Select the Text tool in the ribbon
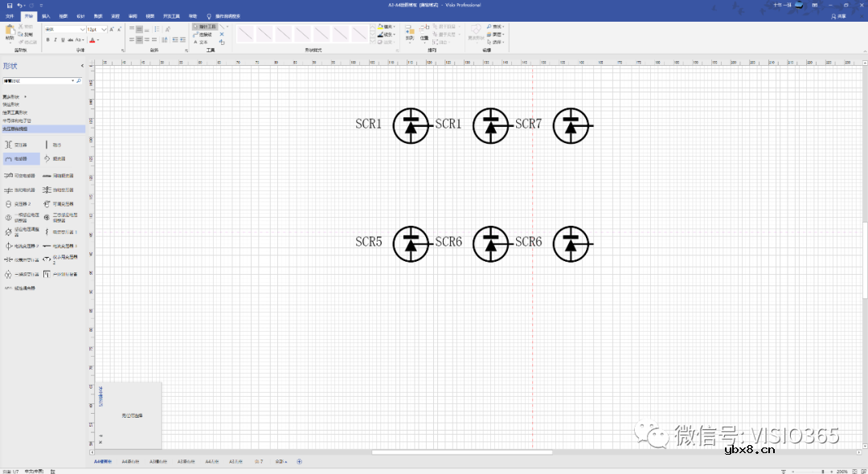This screenshot has width=868, height=474. tap(201, 42)
